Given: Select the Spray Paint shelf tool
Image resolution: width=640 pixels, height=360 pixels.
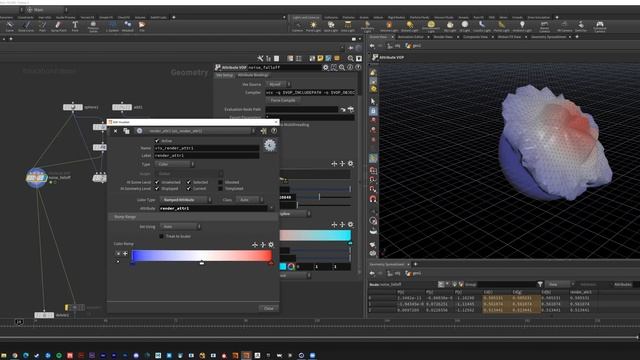Looking at the screenshot, I should tap(58, 27).
